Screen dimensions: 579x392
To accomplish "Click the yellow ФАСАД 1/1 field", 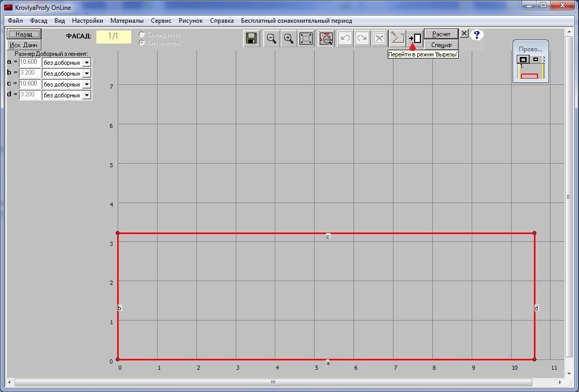I will [x=114, y=36].
